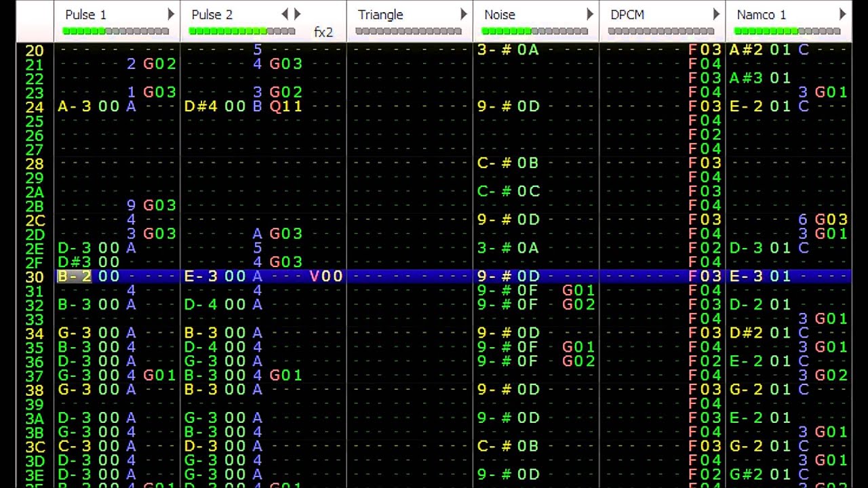The width and height of the screenshot is (868, 488).
Task: Select G#2 note in Namco 1 row 3E
Action: click(x=747, y=474)
